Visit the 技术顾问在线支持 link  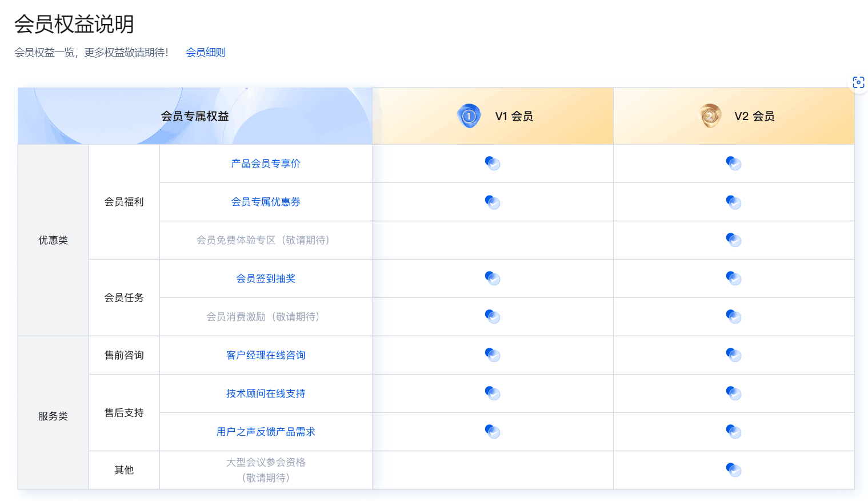point(266,393)
